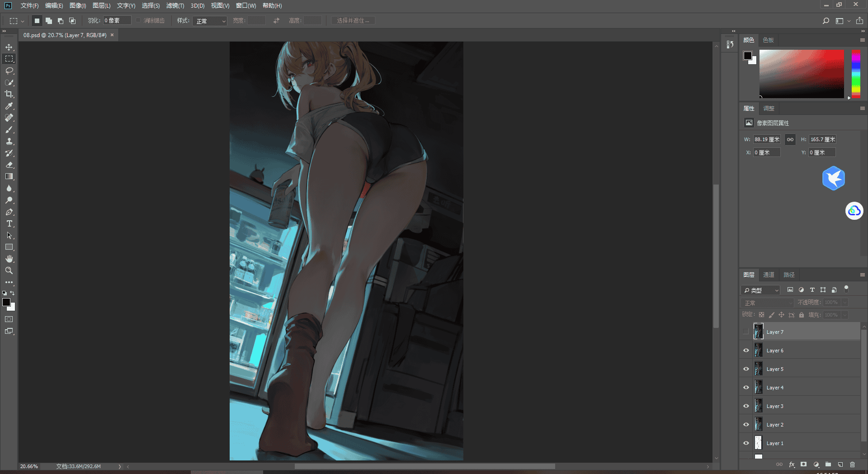Image resolution: width=868 pixels, height=474 pixels.
Task: Open the tool preset picker arrow
Action: point(23,21)
